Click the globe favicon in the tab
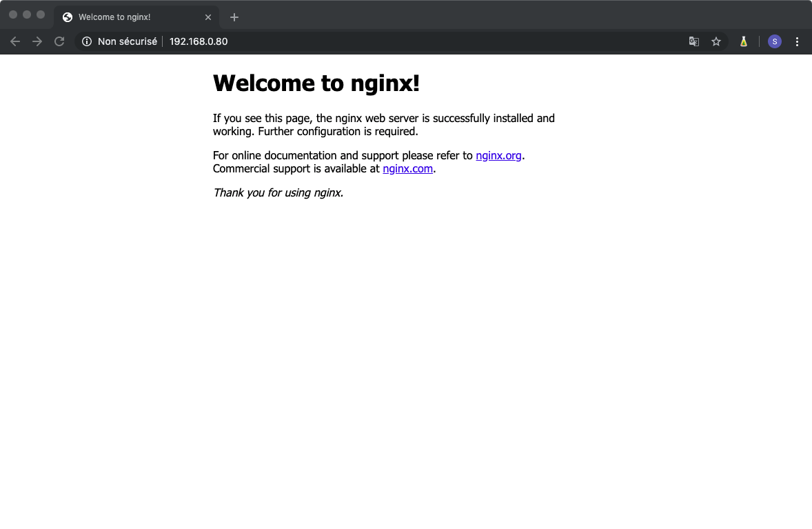 click(x=68, y=17)
